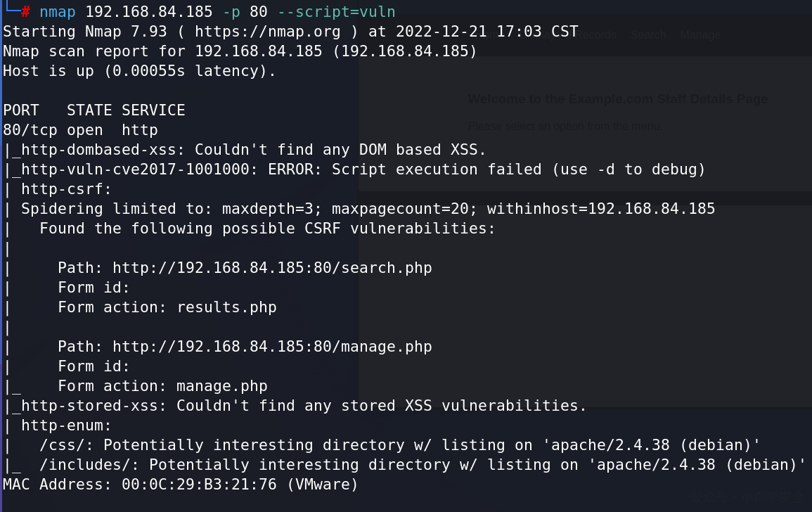Click the https://nmap.org link
The height and width of the screenshot is (512, 812).
point(268,32)
